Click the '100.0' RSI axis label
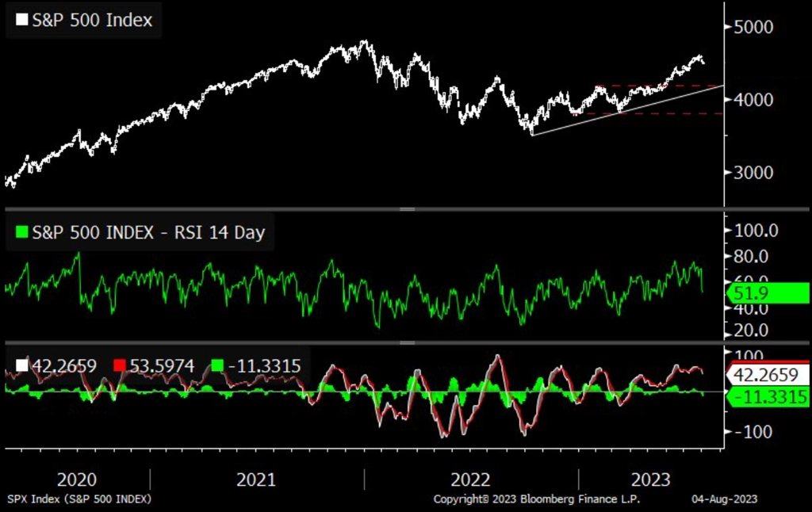Screen dimensions: 812x512 [x=756, y=231]
